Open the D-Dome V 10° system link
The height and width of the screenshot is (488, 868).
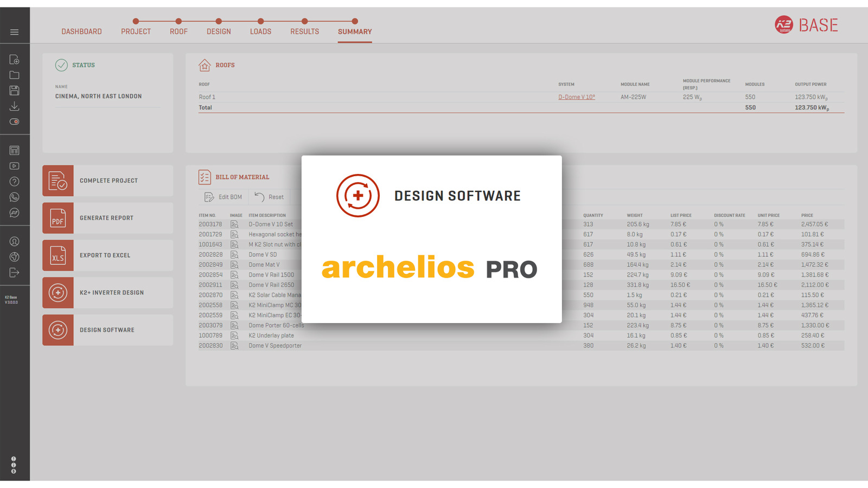577,97
